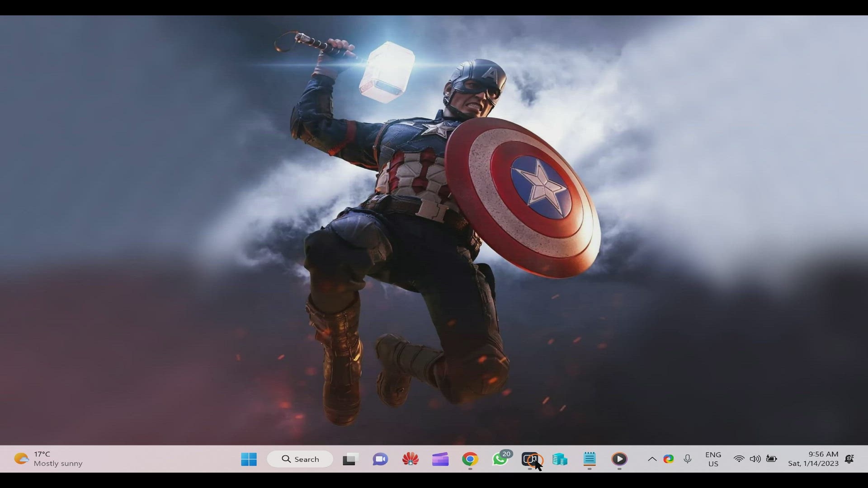The image size is (868, 488).
Task: Launch the Chat (Teams) taskbar icon
Action: pyautogui.click(x=380, y=459)
